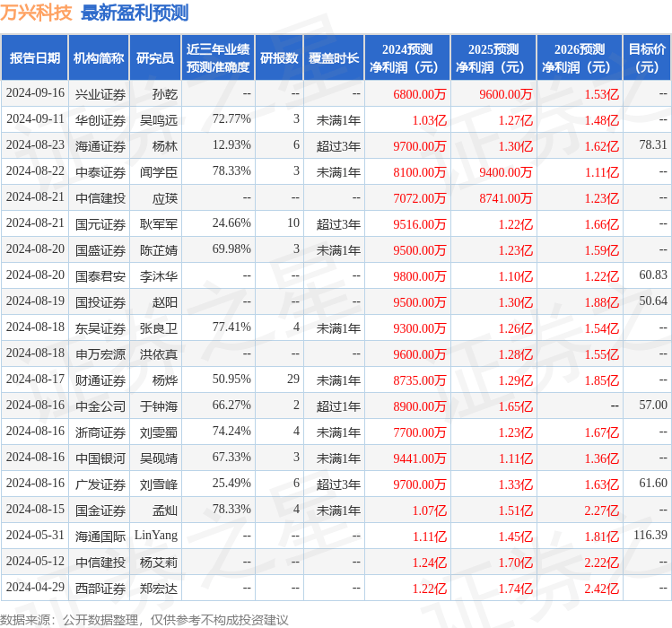Screen dimensions: 672x628
Task: Select 西部证券 institution cell
Action: [x=100, y=589]
